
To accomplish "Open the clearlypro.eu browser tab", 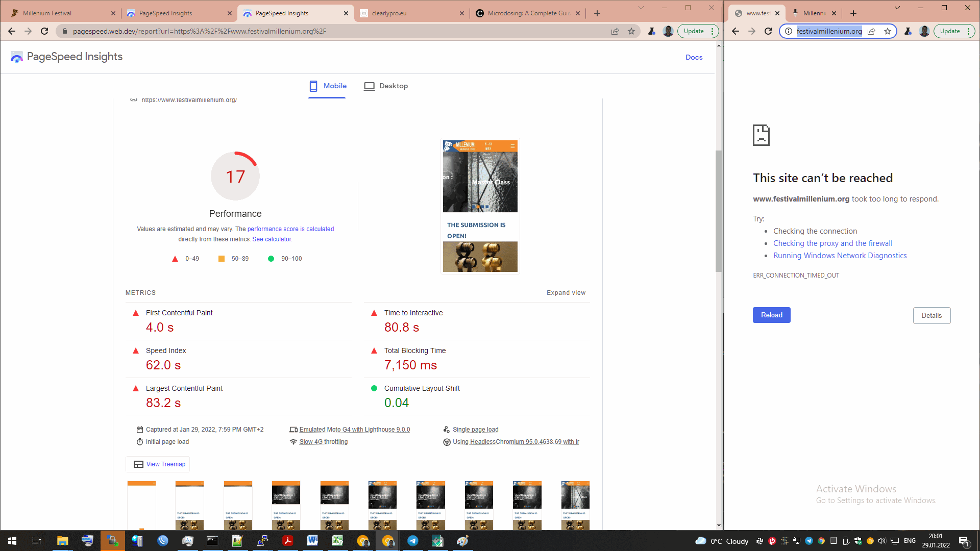I will click(411, 13).
